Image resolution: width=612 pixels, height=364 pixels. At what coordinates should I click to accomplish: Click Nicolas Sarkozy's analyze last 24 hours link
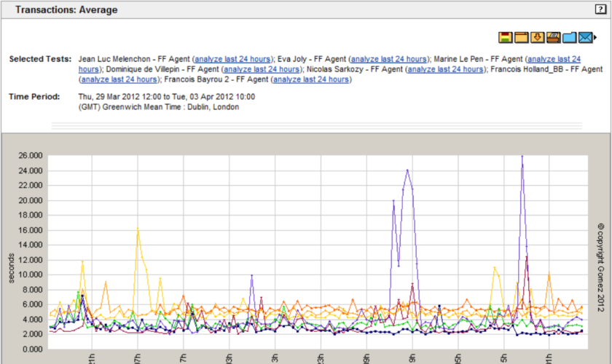(444, 69)
